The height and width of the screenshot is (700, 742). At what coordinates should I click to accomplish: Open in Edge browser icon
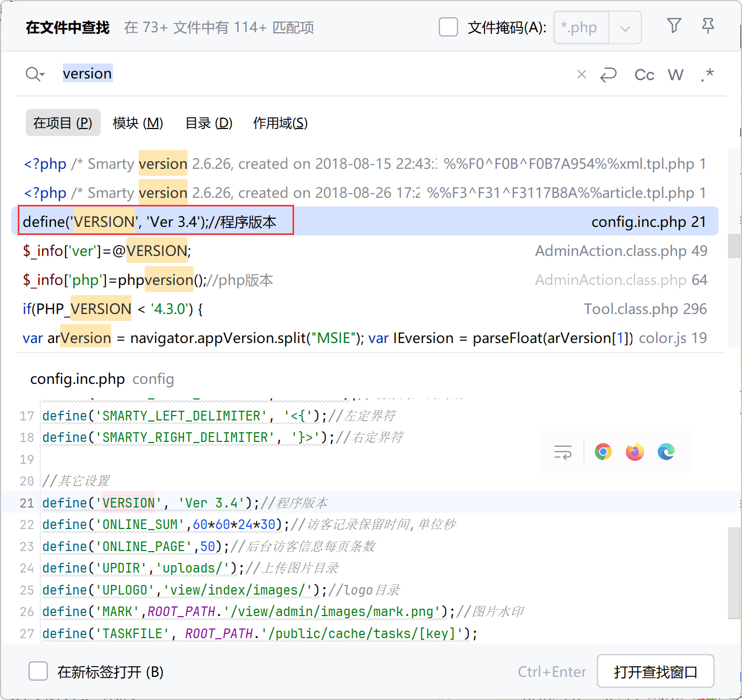[x=666, y=452]
